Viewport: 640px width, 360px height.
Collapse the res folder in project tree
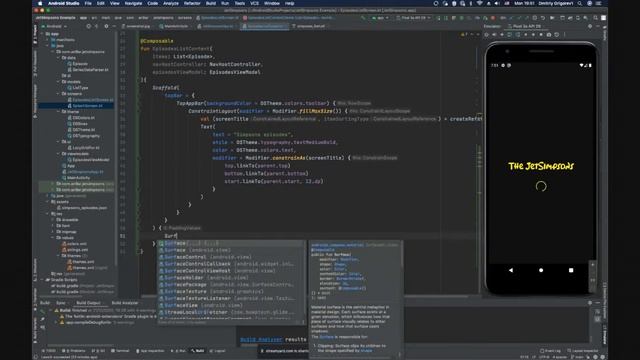(x=48, y=213)
